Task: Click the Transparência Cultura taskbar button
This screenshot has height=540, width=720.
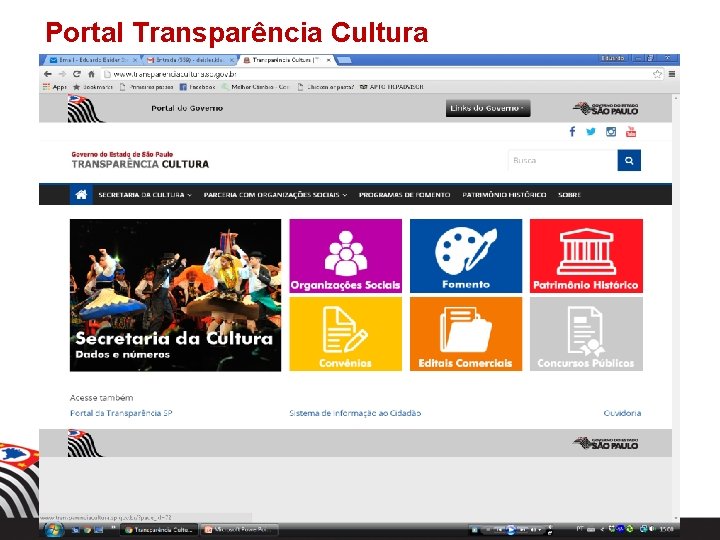Action: pyautogui.click(x=159, y=529)
